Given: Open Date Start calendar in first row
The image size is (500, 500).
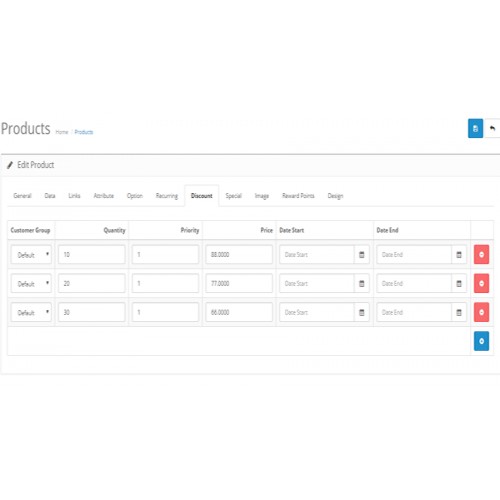Looking at the screenshot, I should coord(361,255).
